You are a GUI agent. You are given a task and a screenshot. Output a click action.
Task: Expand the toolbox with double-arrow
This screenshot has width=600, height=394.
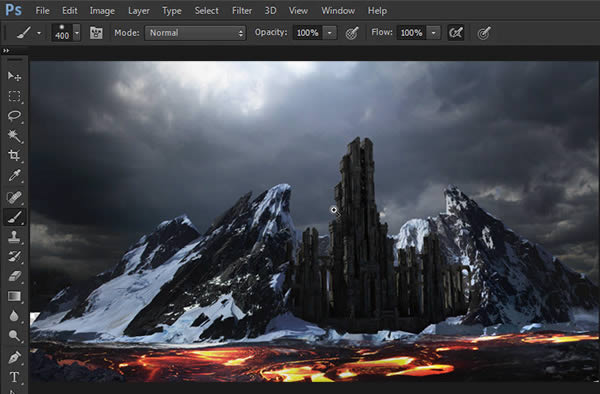click(6, 50)
